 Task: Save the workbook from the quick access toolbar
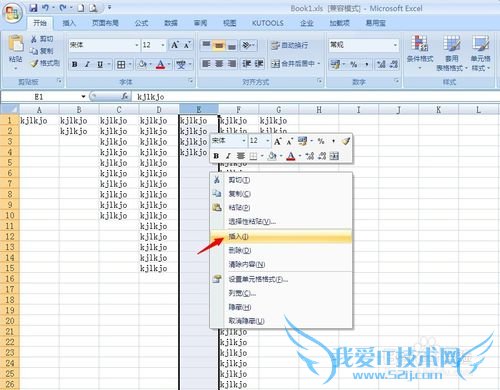pos(33,8)
